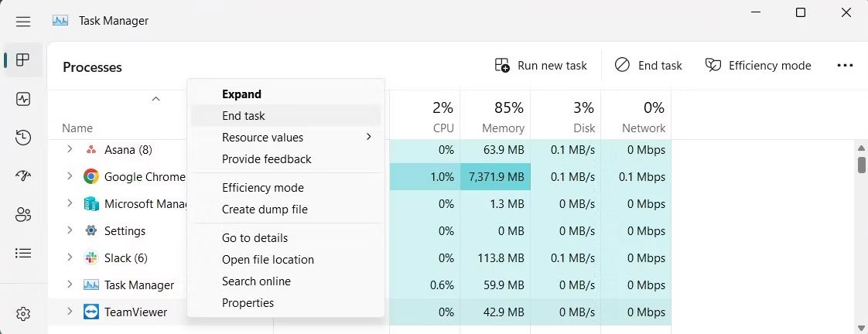
Task: Maximize the Task Manager window
Action: 801,12
